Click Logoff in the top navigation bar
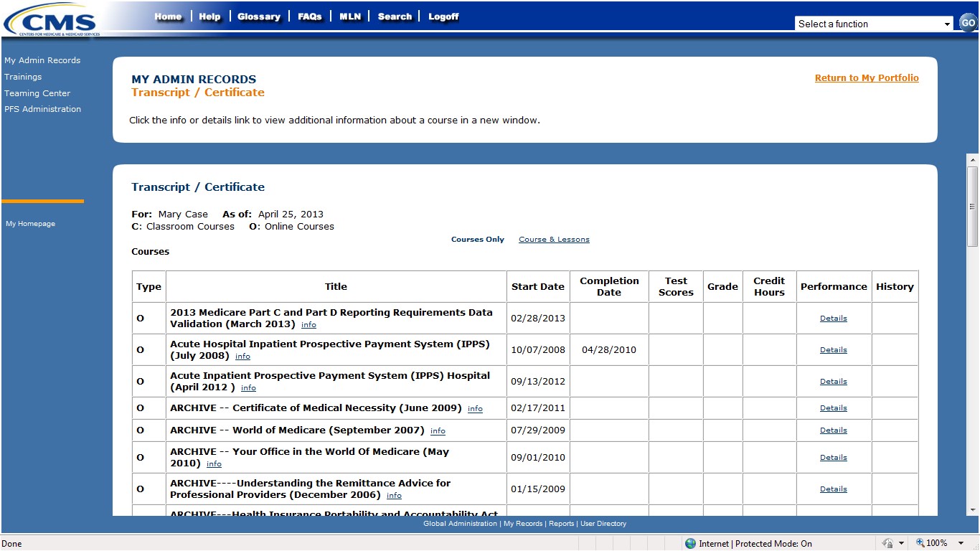 coord(443,17)
